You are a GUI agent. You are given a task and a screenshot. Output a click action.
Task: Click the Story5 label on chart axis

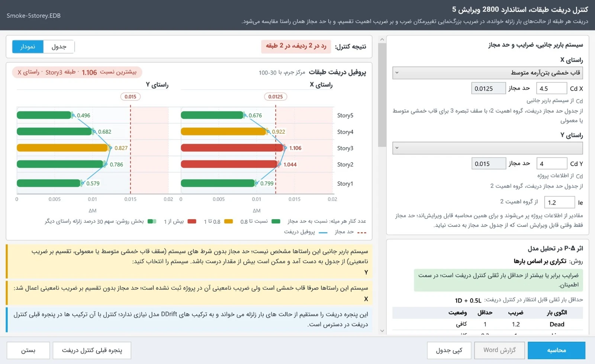pyautogui.click(x=345, y=115)
